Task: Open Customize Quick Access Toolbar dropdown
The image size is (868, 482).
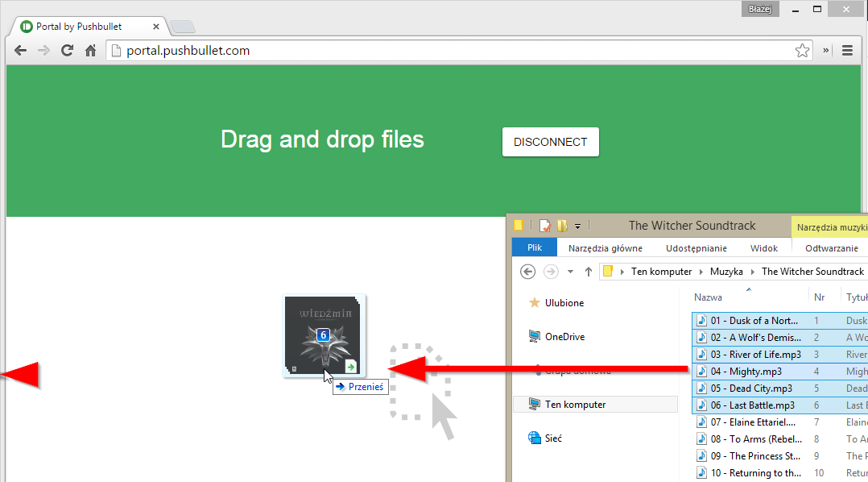Action: coord(577,226)
